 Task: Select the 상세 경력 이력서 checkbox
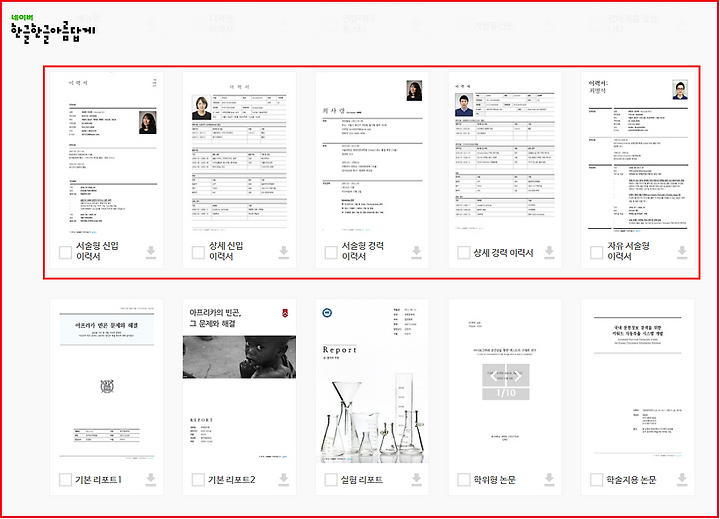464,253
